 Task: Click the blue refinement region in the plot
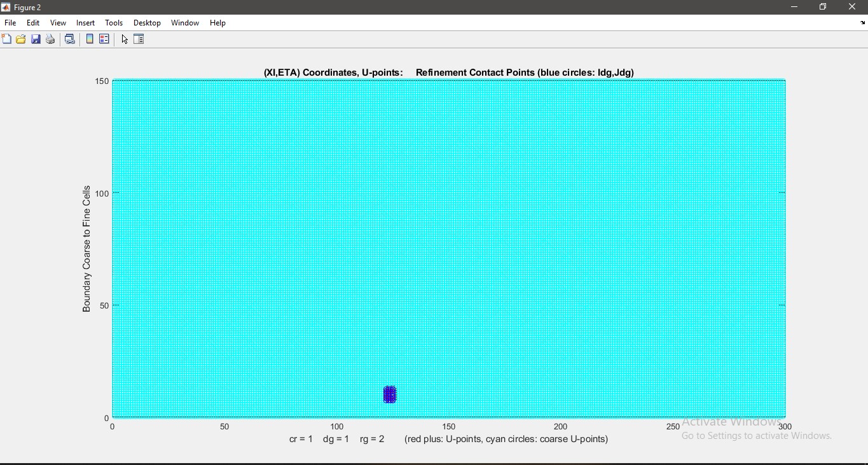pyautogui.click(x=390, y=395)
